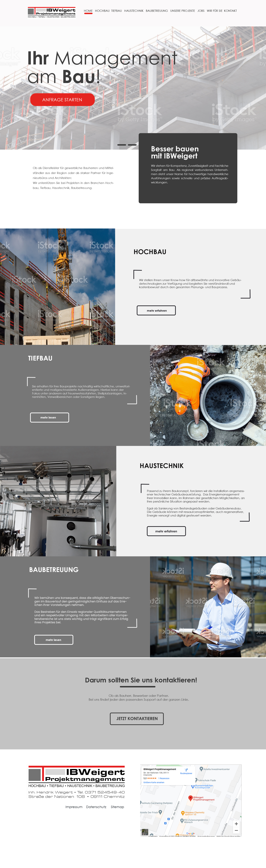
Task: Click the HAUSTECHNIK section heading
Action: click(x=162, y=466)
